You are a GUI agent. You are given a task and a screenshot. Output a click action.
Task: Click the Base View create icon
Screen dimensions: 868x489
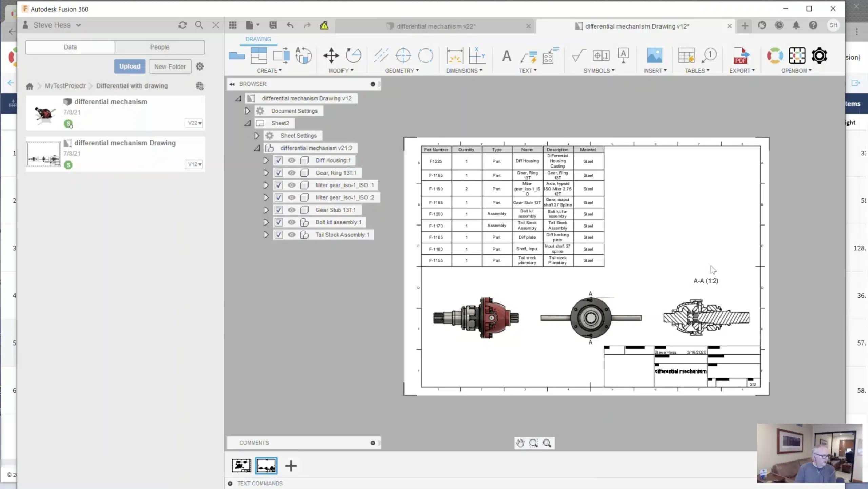[237, 56]
